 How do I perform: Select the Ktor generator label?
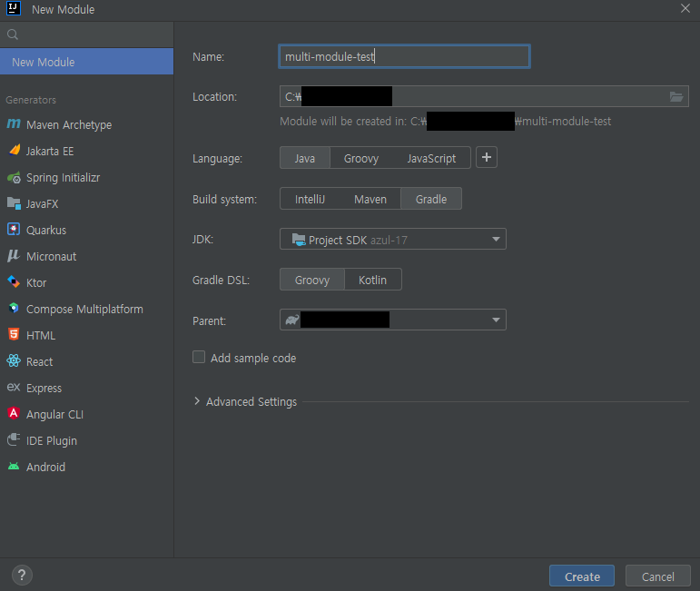pos(36,283)
